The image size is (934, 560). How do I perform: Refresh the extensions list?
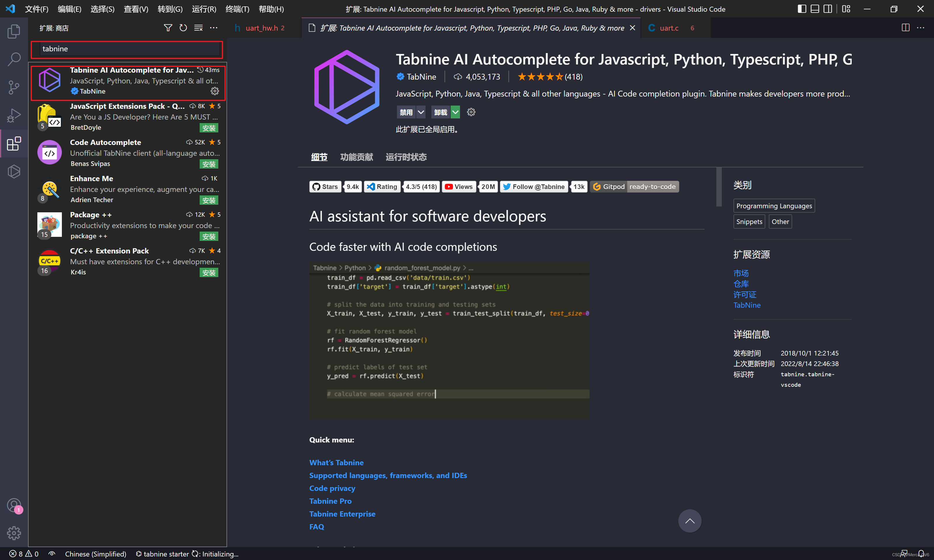click(183, 28)
